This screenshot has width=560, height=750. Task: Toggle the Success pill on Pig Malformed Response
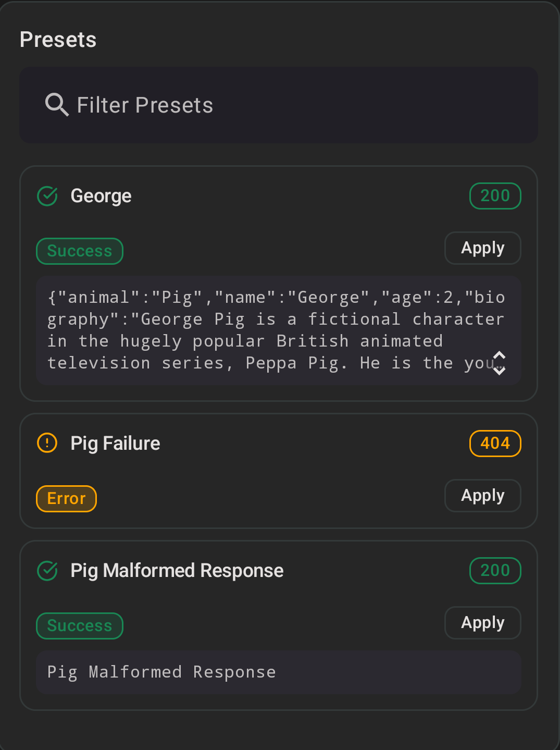click(x=79, y=625)
